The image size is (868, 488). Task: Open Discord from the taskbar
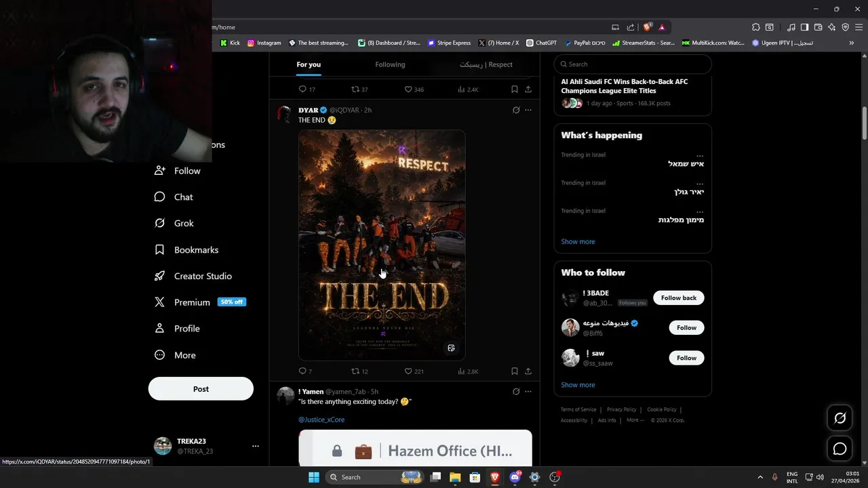tap(515, 477)
